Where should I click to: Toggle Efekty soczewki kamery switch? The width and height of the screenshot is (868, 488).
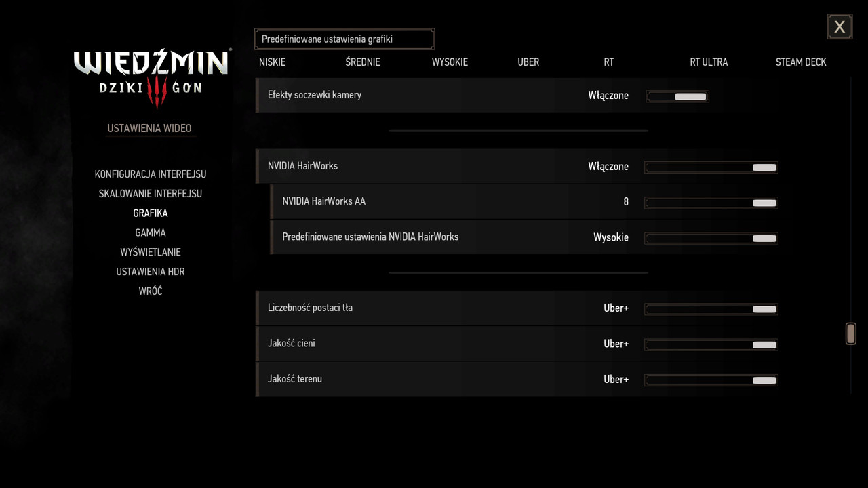(x=677, y=96)
